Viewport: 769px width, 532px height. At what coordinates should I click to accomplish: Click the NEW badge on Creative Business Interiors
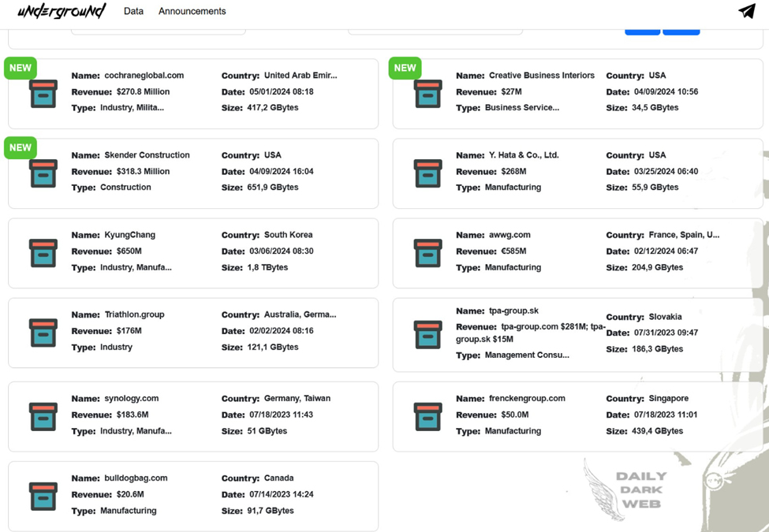click(x=405, y=69)
